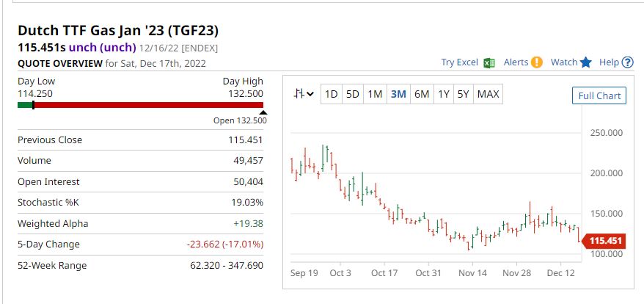Viewport: 644px width, 304px height.
Task: Switch chart to 5D range
Action: 353,94
